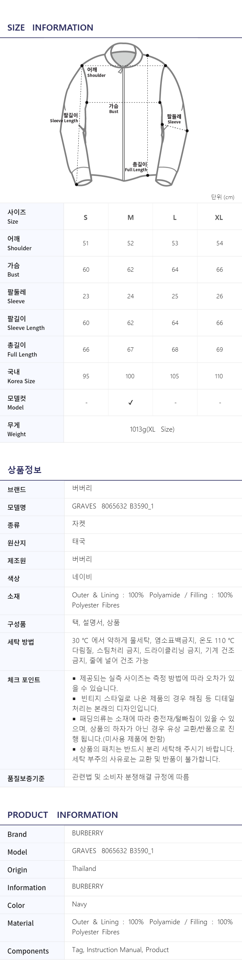Viewport: 242px width, 980px height.
Task: Click the 상품정보 section heading
Action: 24,469
